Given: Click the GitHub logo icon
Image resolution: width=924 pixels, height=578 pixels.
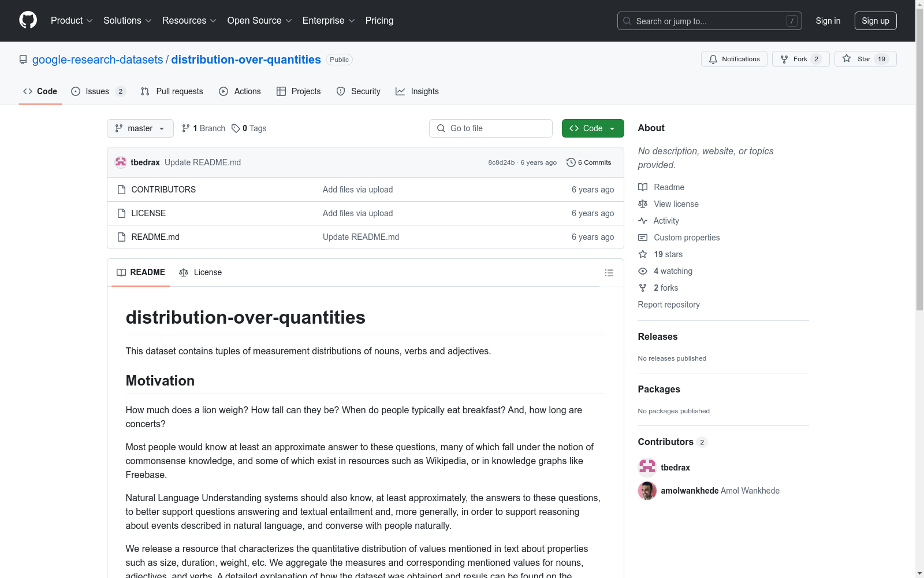Looking at the screenshot, I should point(28,20).
